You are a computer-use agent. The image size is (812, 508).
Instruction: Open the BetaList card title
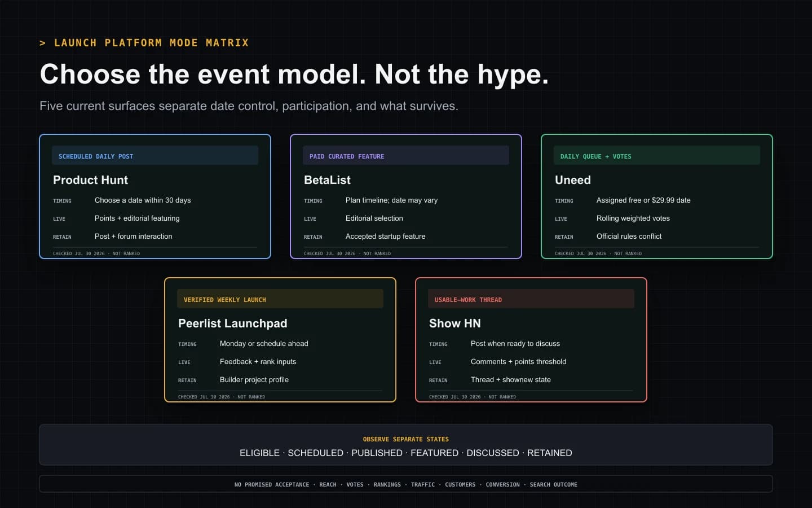[327, 180]
